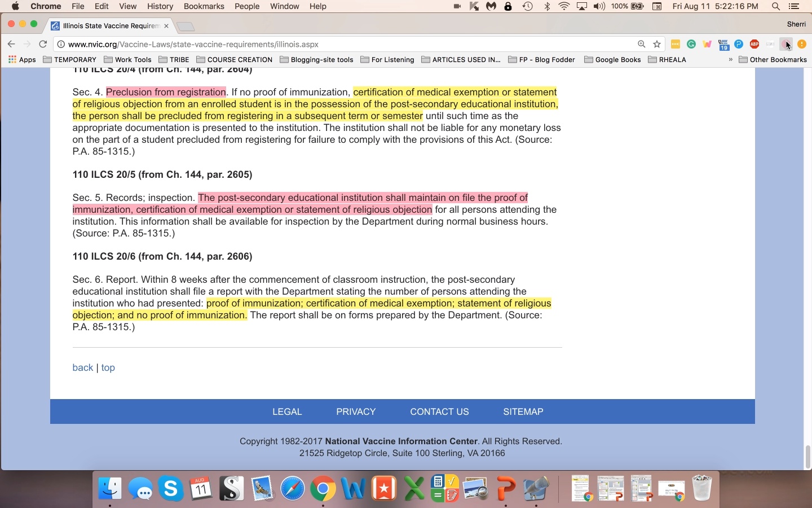The width and height of the screenshot is (812, 508).
Task: Open the pink W extension icon
Action: (x=707, y=44)
